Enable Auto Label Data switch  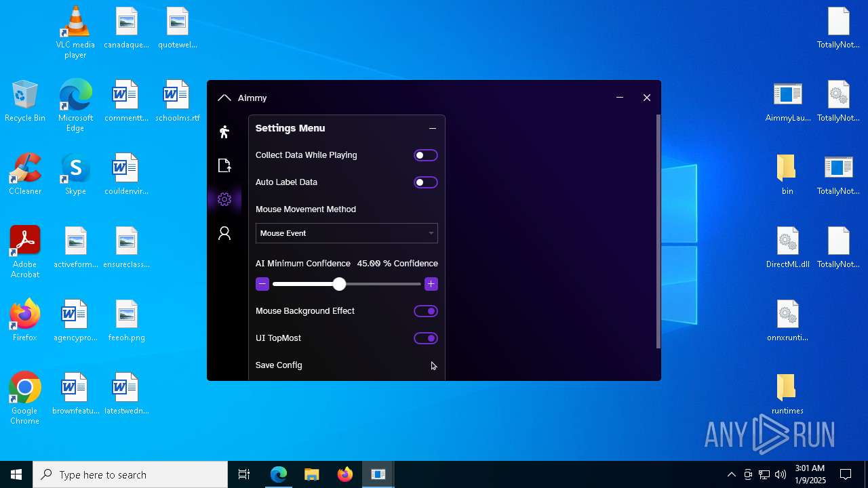tap(426, 182)
